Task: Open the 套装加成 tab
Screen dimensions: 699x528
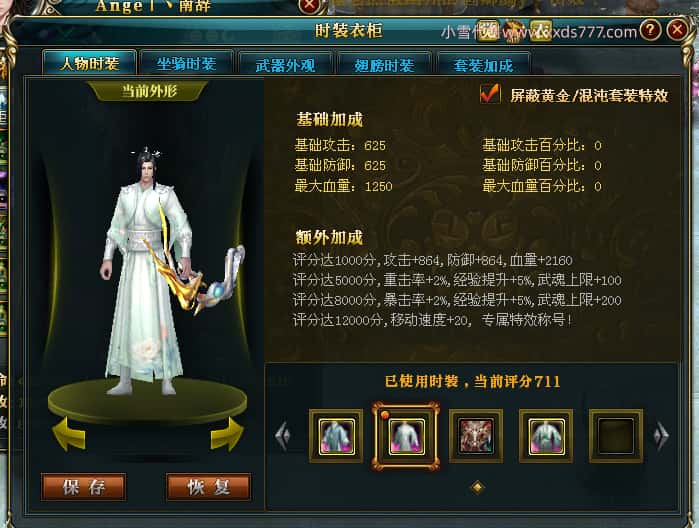Action: click(x=484, y=65)
